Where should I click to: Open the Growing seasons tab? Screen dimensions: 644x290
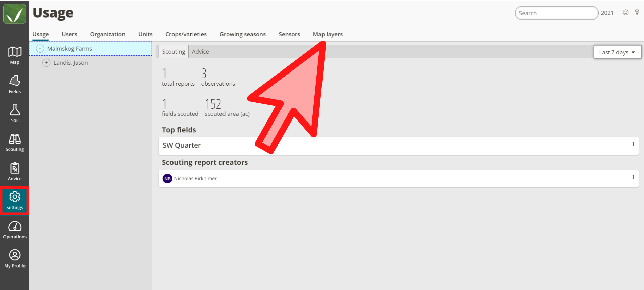pyautogui.click(x=243, y=34)
